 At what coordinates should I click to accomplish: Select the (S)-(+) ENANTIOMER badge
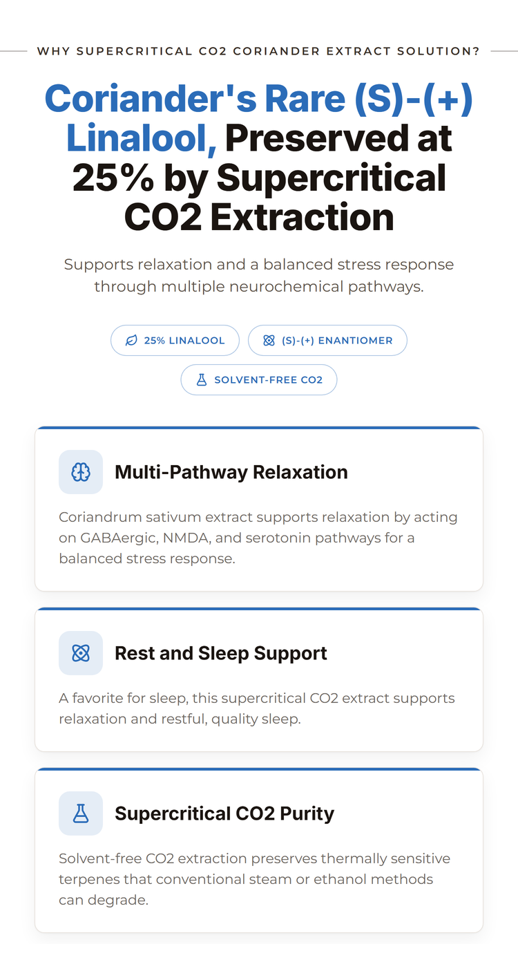coord(327,341)
